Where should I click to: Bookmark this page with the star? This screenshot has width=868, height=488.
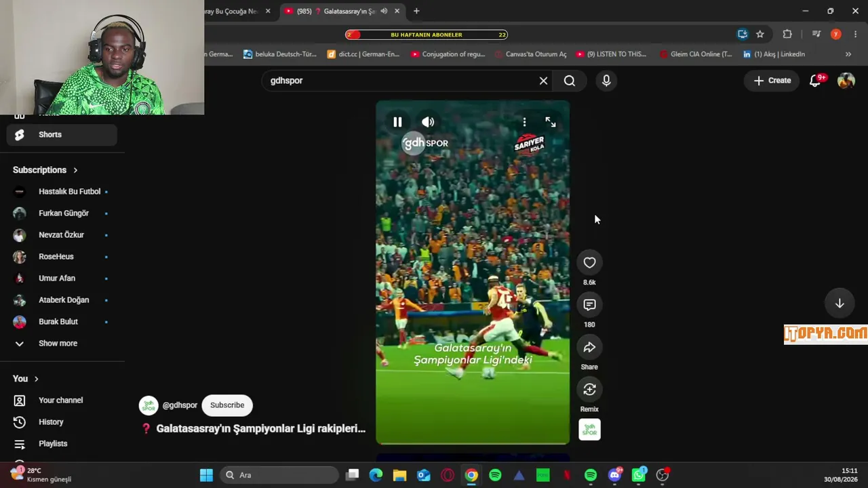(760, 35)
